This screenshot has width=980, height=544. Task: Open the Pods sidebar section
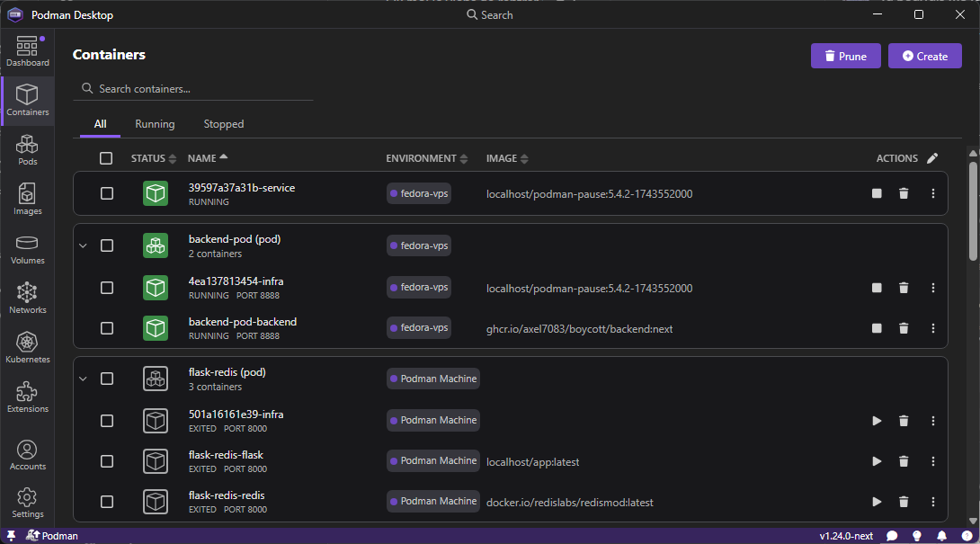pos(27,150)
